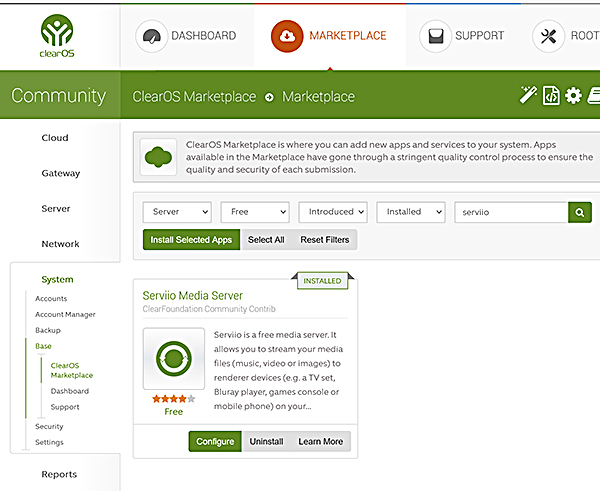Screen dimensions: 600x491
Task: Click the Free price label under Serviio
Action: (174, 412)
